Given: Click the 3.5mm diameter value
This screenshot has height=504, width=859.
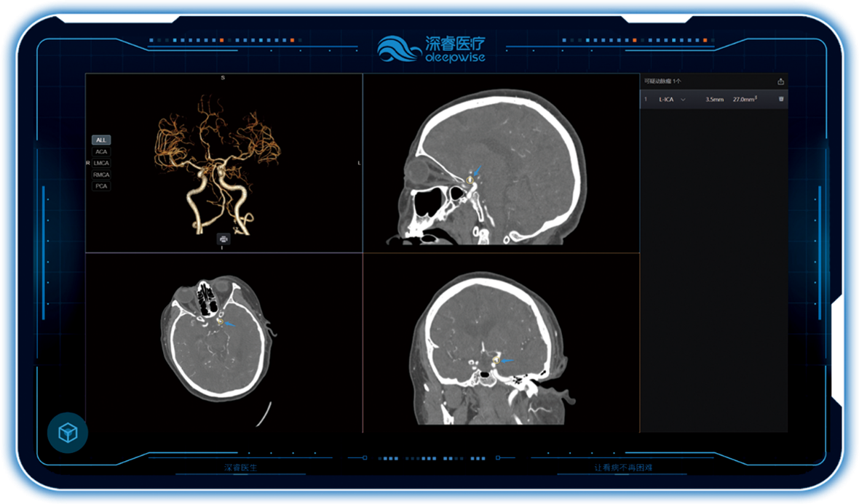Looking at the screenshot, I should pos(714,99).
